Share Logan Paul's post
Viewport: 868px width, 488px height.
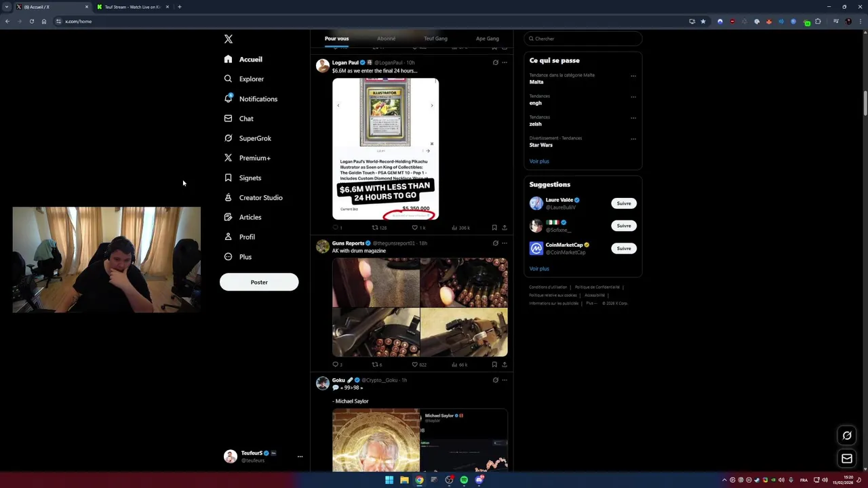504,228
